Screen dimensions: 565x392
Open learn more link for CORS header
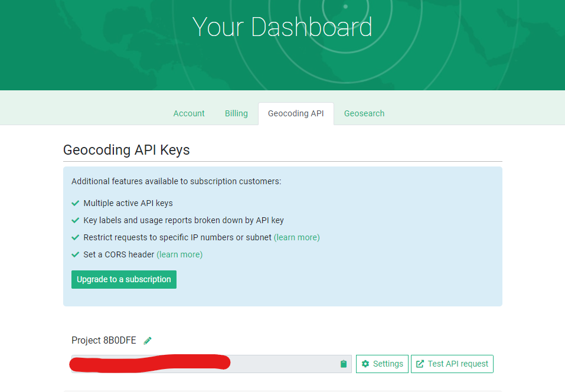(x=179, y=254)
